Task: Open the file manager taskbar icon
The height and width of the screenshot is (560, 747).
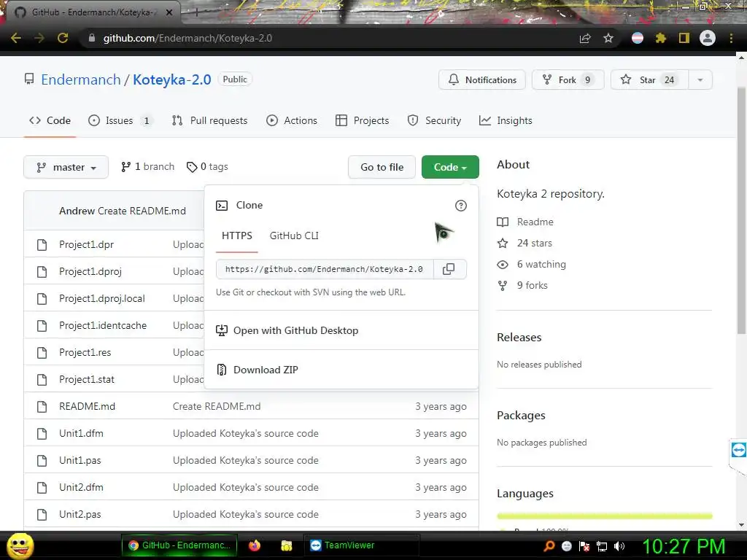Action: (x=286, y=545)
